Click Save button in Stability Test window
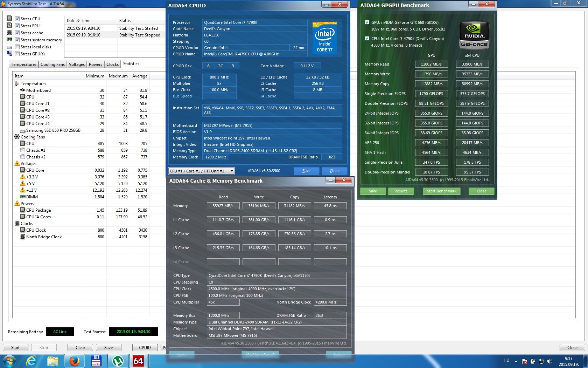Image resolution: width=588 pixels, height=368 pixels. pyautogui.click(x=108, y=348)
